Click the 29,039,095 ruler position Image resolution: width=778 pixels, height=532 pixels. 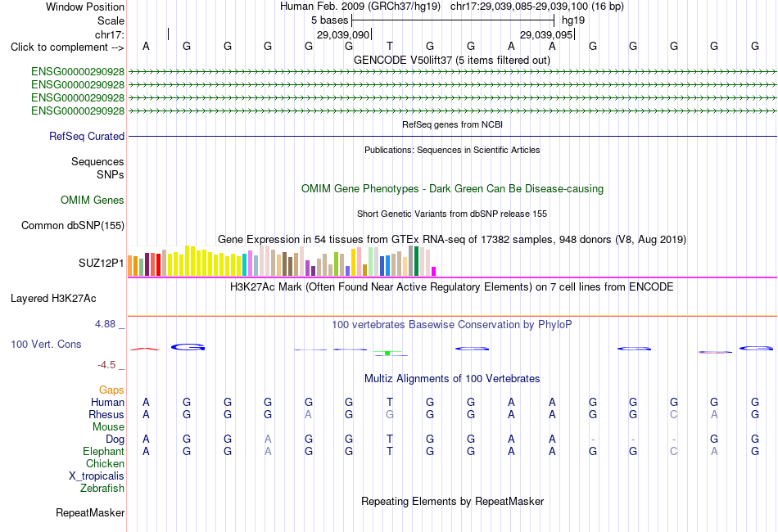pyautogui.click(x=545, y=34)
